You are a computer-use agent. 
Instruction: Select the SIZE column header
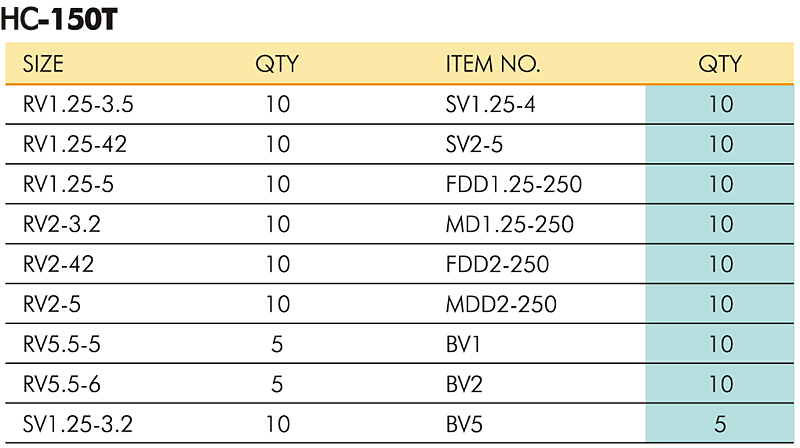click(x=43, y=64)
